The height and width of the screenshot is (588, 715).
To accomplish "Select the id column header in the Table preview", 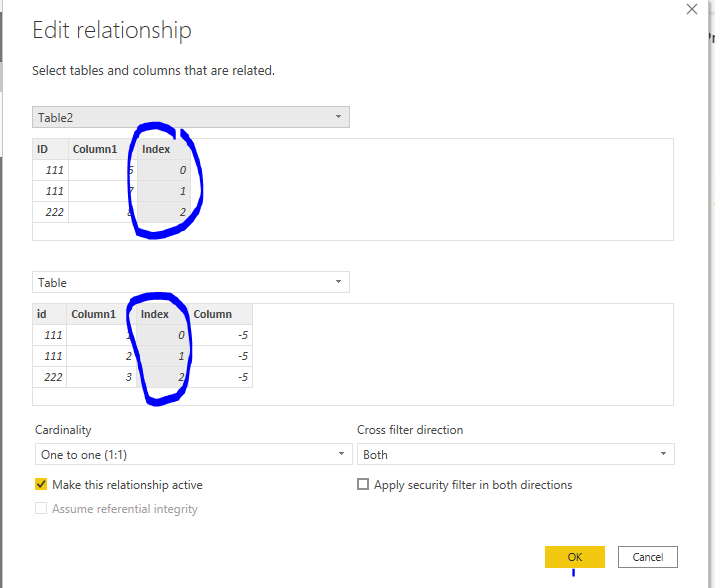I will click(50, 314).
